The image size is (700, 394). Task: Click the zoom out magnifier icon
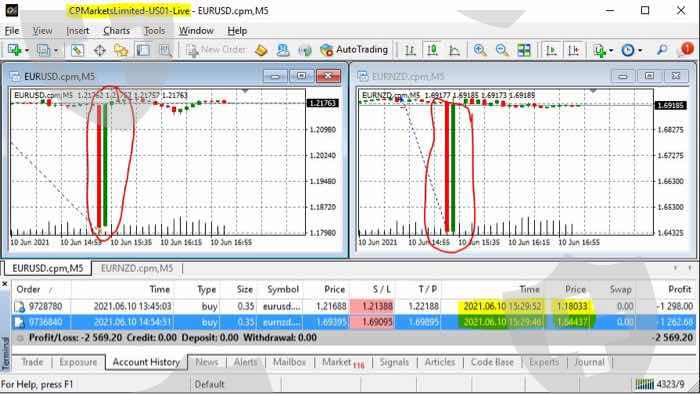tap(502, 50)
